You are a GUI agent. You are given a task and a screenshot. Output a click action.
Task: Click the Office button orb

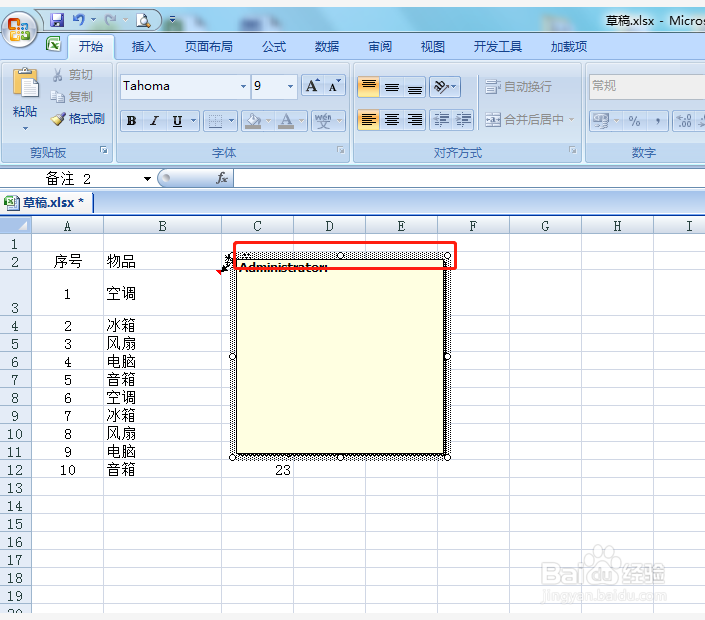pos(19,29)
